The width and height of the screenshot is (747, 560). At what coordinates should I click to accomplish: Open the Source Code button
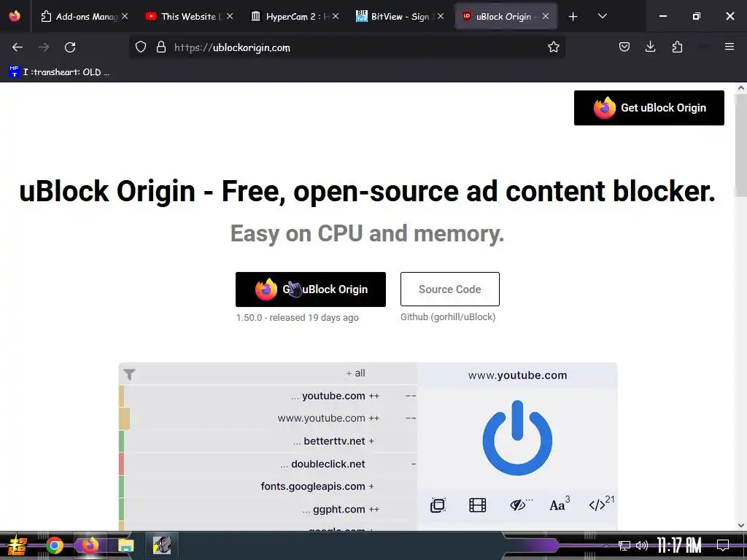(449, 289)
